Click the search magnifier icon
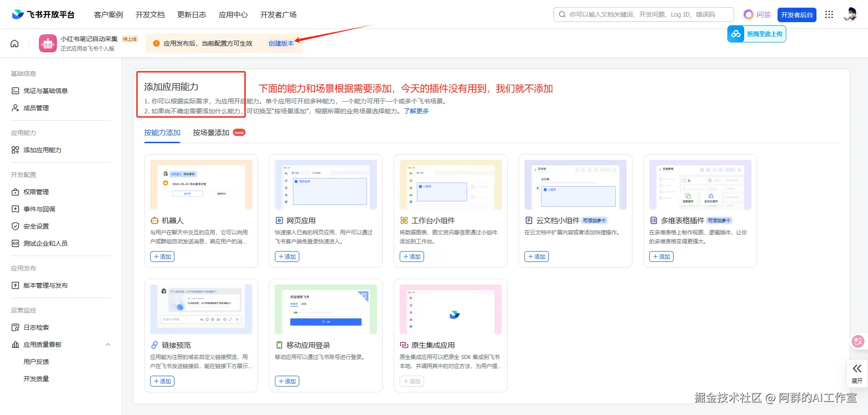868x415 pixels. pos(562,14)
